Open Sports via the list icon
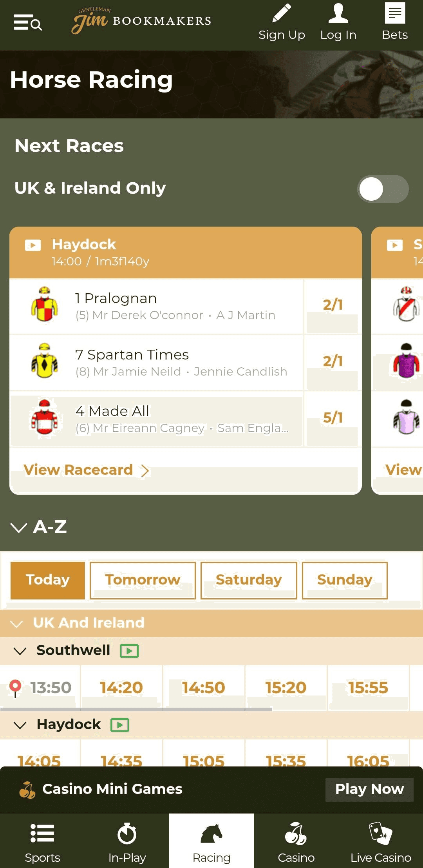 [42, 833]
